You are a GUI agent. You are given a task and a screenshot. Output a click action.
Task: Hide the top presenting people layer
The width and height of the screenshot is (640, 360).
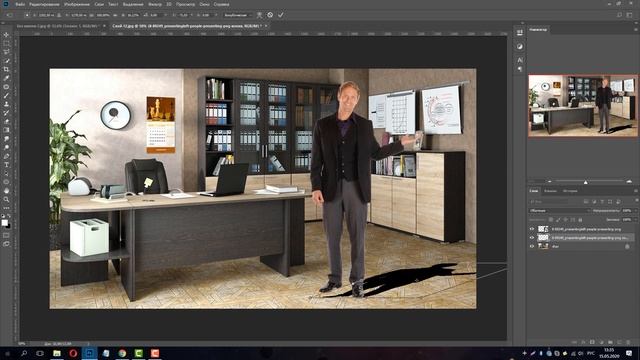[x=532, y=229]
